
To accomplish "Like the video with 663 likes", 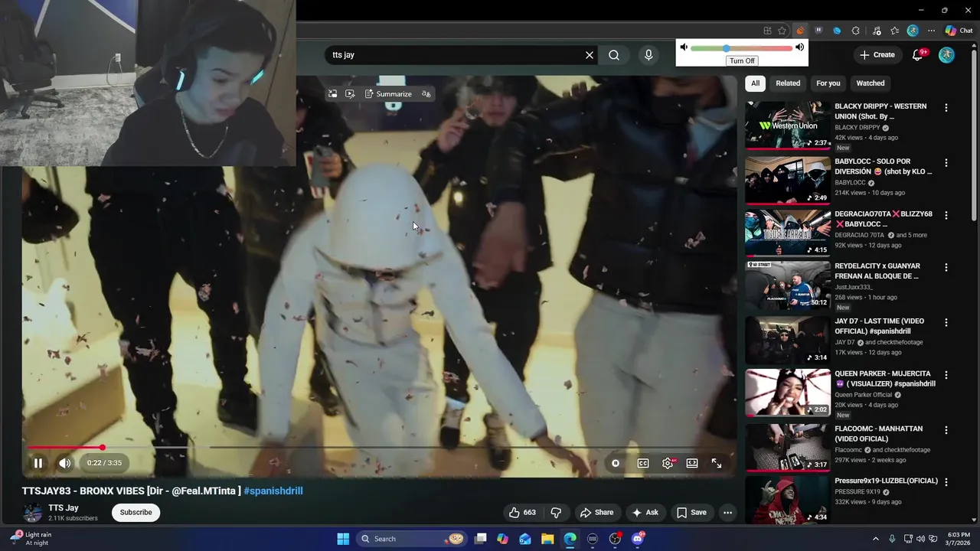I will point(521,513).
